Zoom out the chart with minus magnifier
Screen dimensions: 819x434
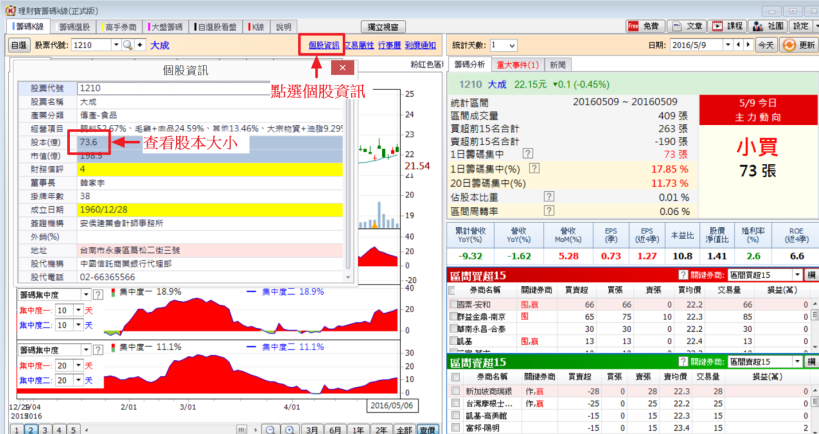point(271,429)
